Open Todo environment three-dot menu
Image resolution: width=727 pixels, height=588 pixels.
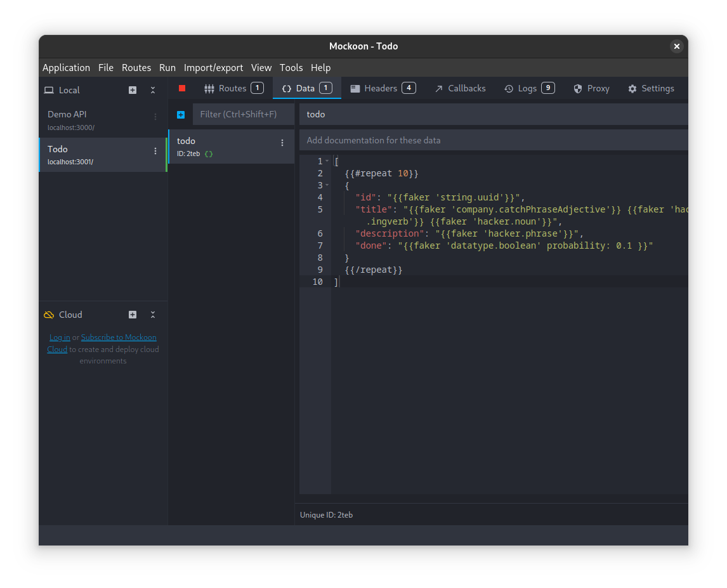pos(155,151)
